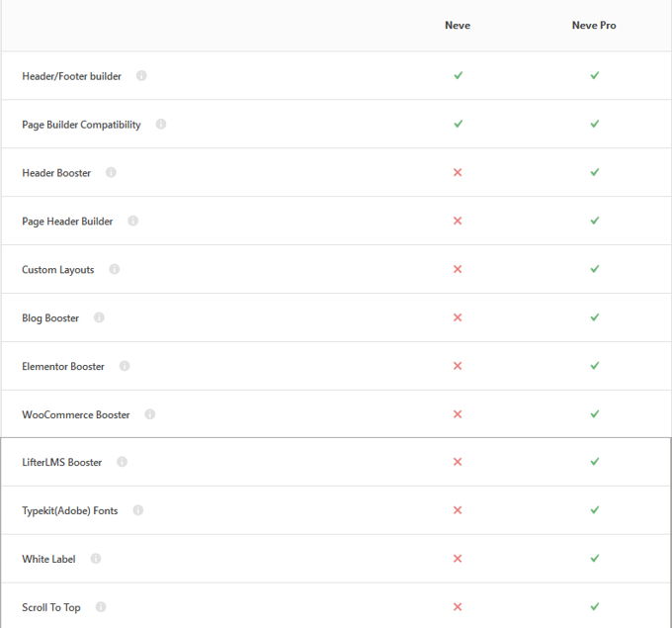Image resolution: width=672 pixels, height=628 pixels.
Task: Open the Header Booster info tooltip icon
Action: tap(111, 172)
